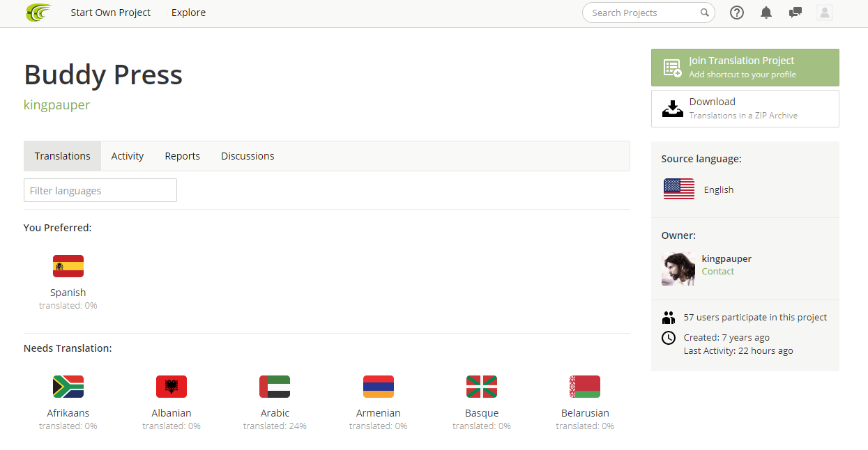Click the English source language flag
This screenshot has height=450, width=868.
[x=679, y=189]
